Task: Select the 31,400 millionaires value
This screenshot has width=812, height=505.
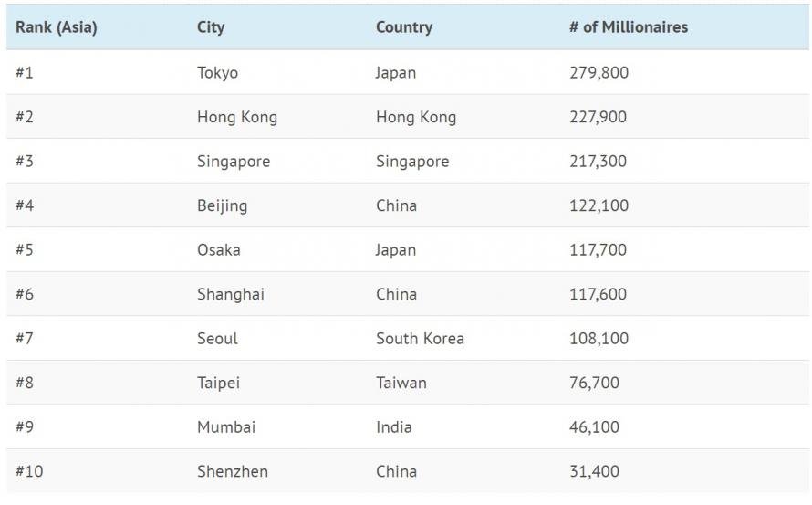Action: (595, 471)
